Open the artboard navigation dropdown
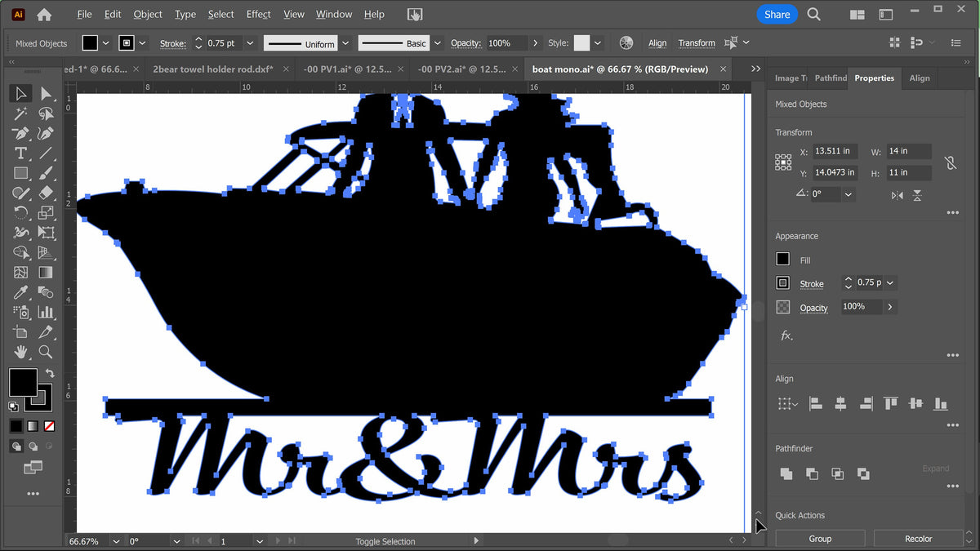This screenshot has width=980, height=551. point(260,541)
